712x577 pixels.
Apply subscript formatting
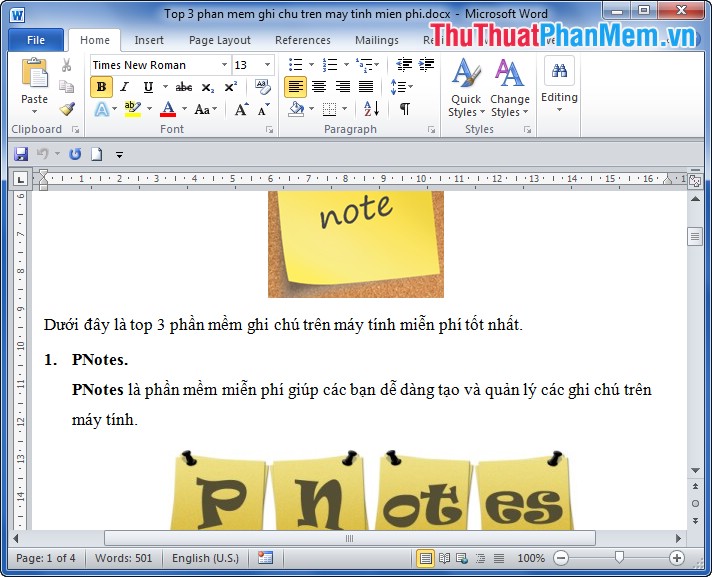208,87
